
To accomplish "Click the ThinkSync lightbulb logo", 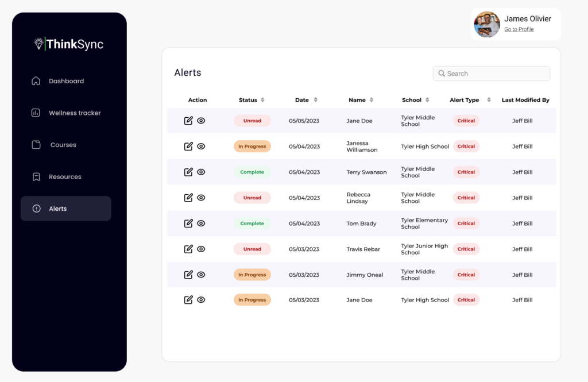I will (38, 44).
